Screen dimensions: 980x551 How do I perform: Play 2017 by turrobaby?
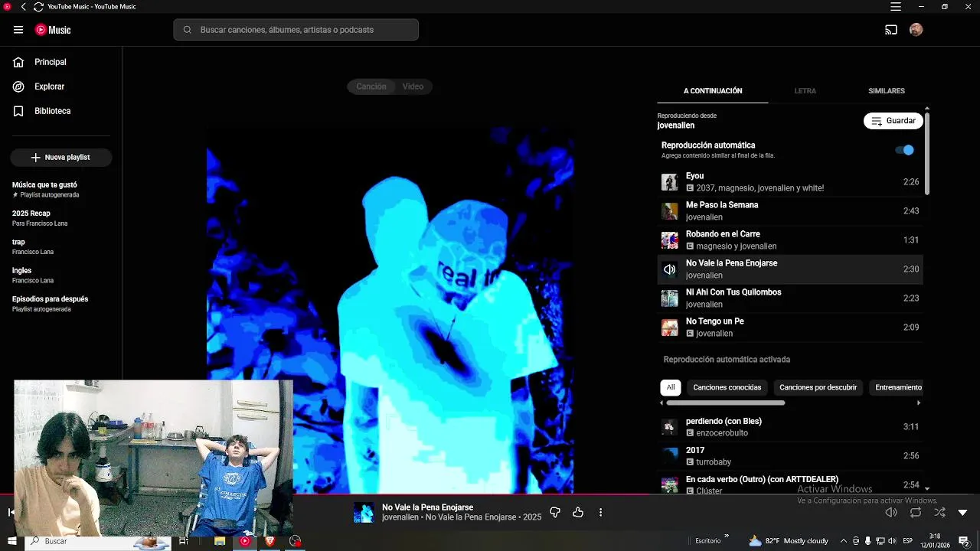click(790, 456)
